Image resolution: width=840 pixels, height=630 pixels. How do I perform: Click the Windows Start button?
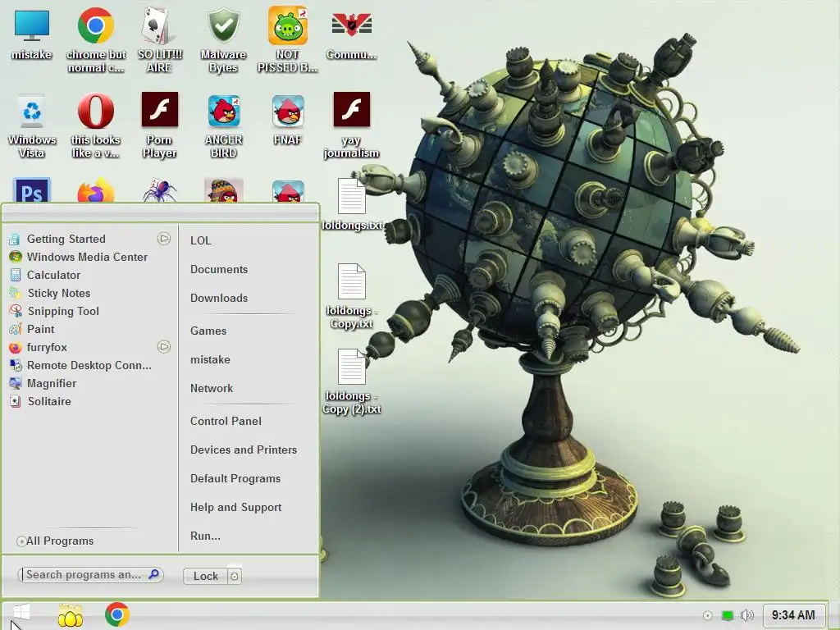click(21, 614)
